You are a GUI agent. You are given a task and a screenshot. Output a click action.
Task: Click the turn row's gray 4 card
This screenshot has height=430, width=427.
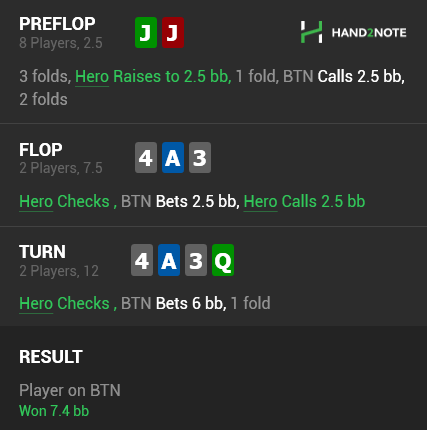click(142, 260)
